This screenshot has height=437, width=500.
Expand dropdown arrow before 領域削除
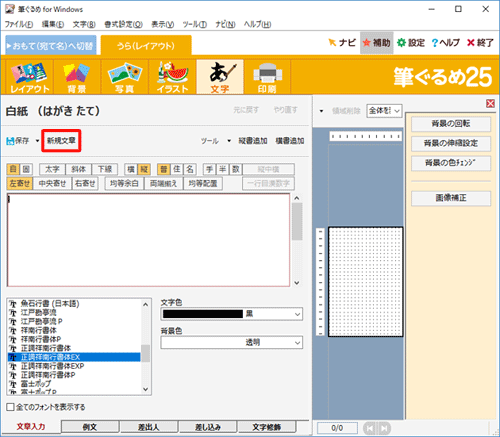point(321,111)
